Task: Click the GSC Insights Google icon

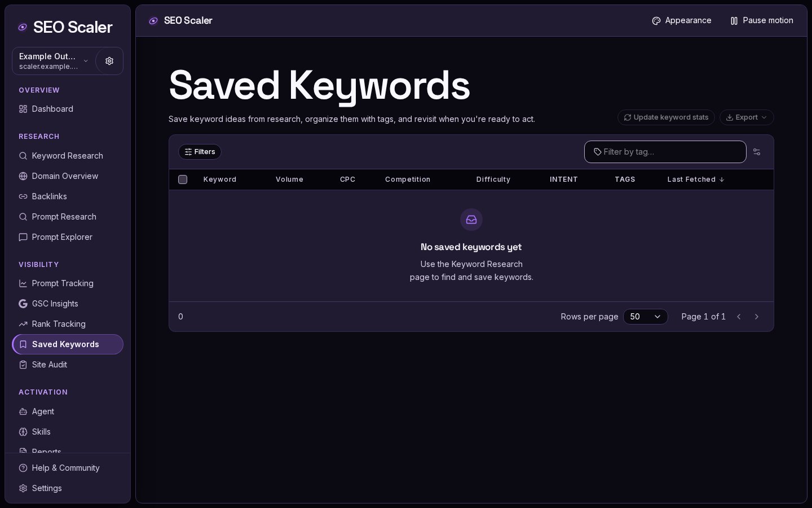Action: click(x=23, y=304)
